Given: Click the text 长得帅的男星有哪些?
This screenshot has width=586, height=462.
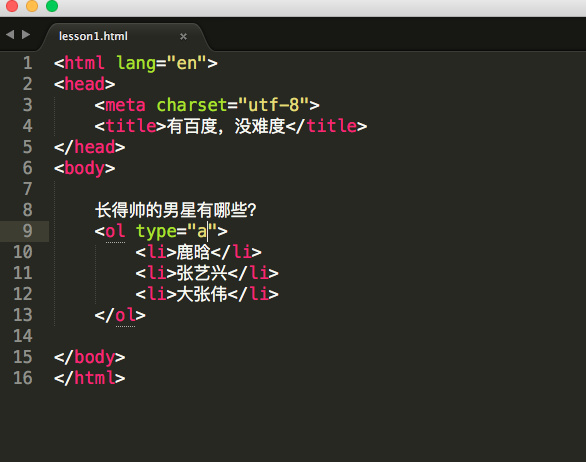Looking at the screenshot, I should tap(175, 210).
